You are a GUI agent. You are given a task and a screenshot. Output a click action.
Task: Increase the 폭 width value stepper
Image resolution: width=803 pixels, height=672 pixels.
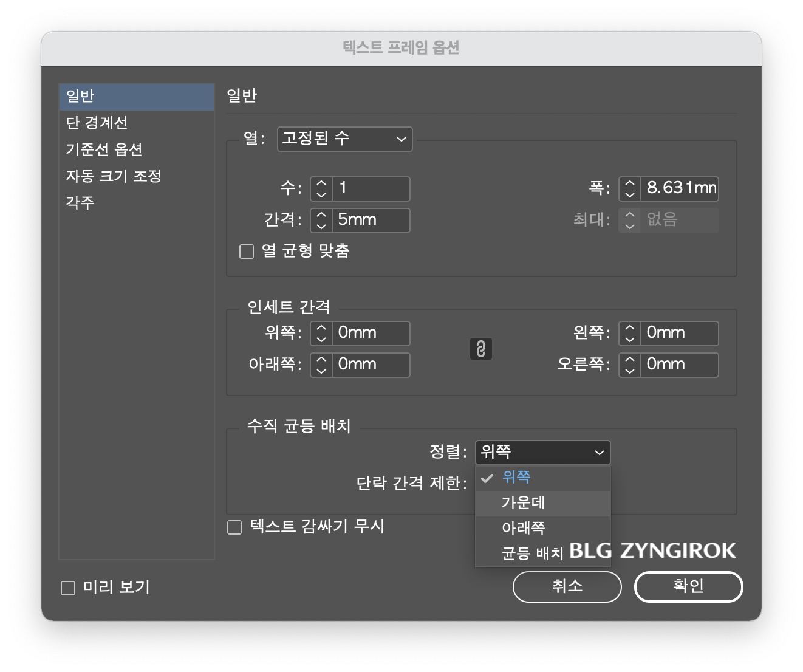click(x=629, y=183)
